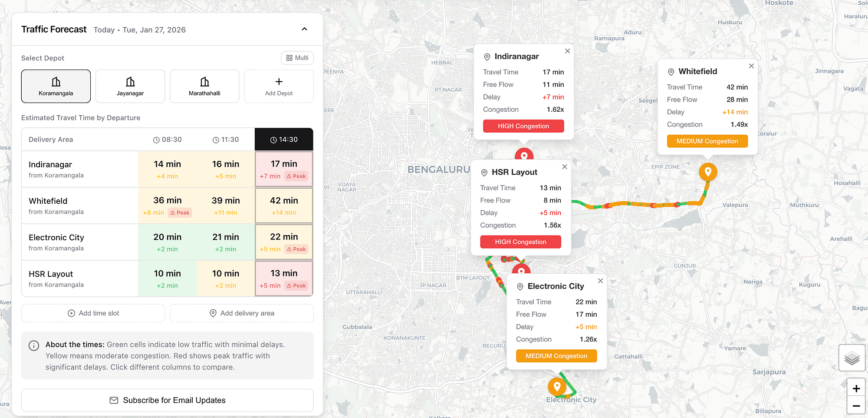Screen dimensions: 868x418
Task: Click the Add Depot card
Action: pyautogui.click(x=279, y=86)
